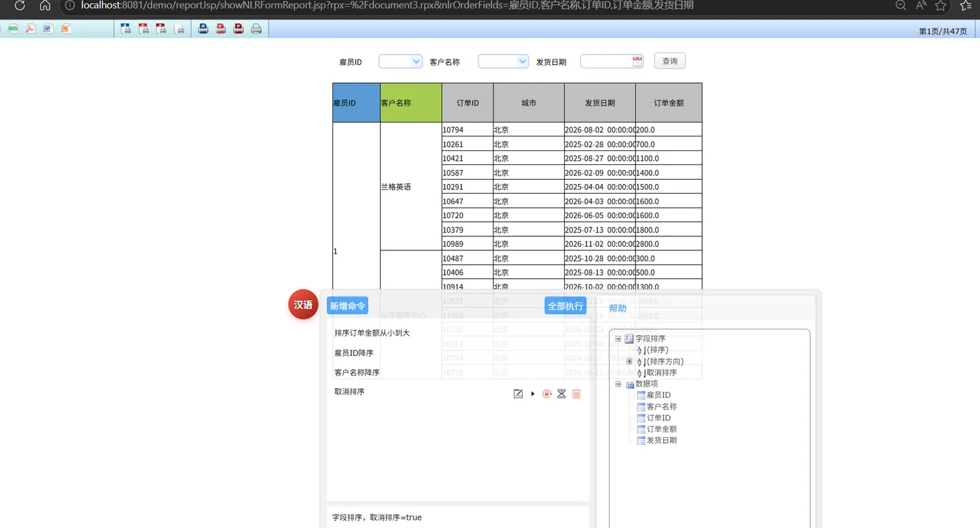Click the red circular icon on the 取消排序 command row
The height and width of the screenshot is (528, 980).
[x=547, y=394]
